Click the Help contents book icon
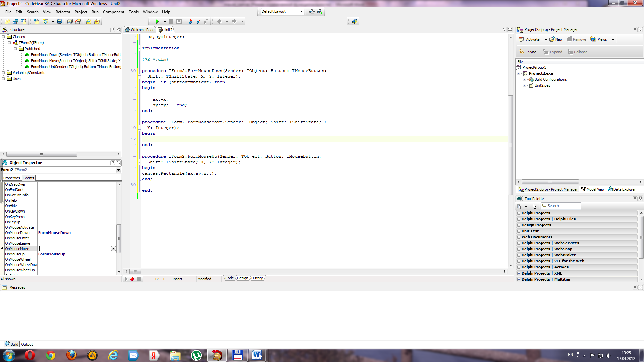This screenshot has height=362, width=644. [x=354, y=21]
